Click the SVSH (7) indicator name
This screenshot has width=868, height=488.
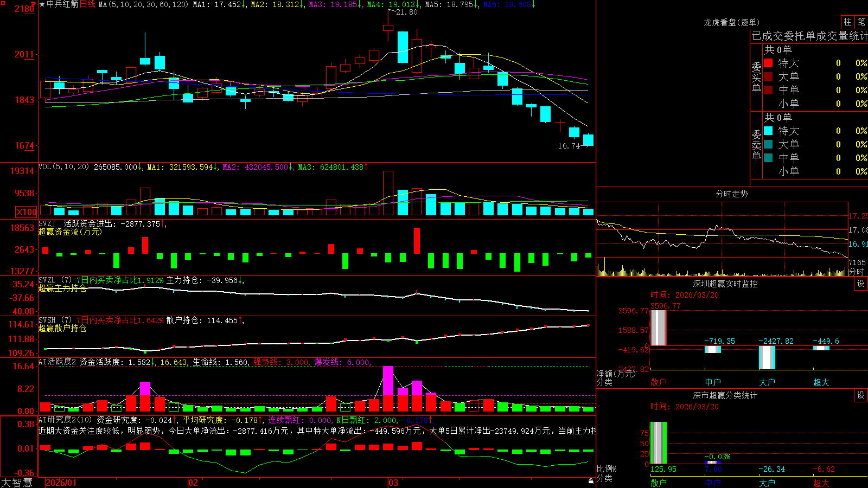point(55,320)
